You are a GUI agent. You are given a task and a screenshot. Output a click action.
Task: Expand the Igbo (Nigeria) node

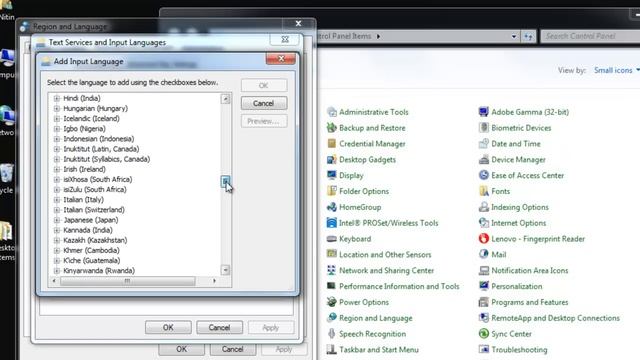point(57,129)
